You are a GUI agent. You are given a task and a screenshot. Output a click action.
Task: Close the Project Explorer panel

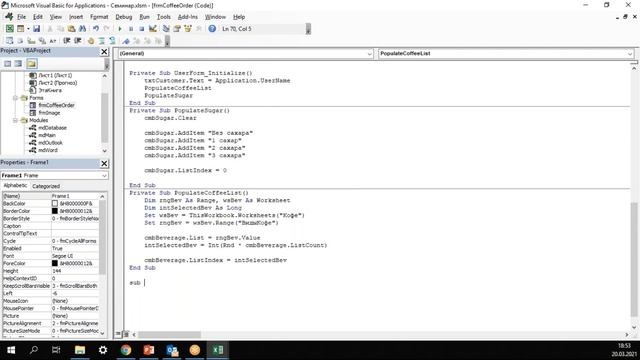(x=104, y=51)
